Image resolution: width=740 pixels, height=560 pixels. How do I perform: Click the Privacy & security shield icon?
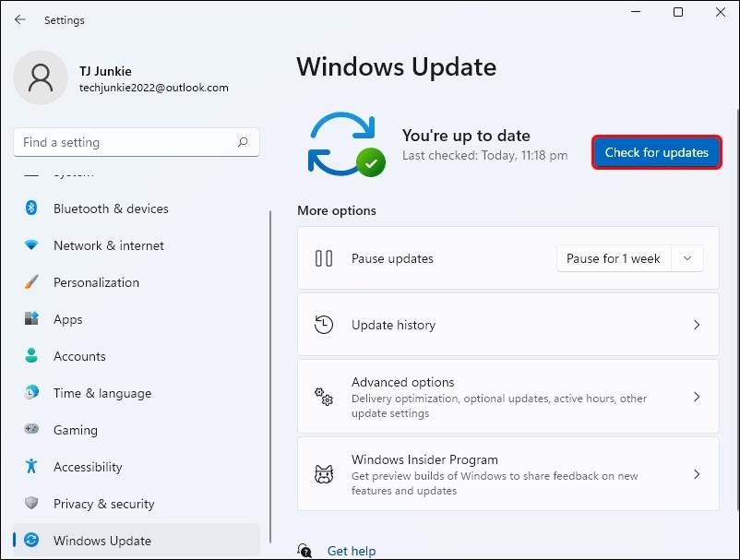point(31,504)
